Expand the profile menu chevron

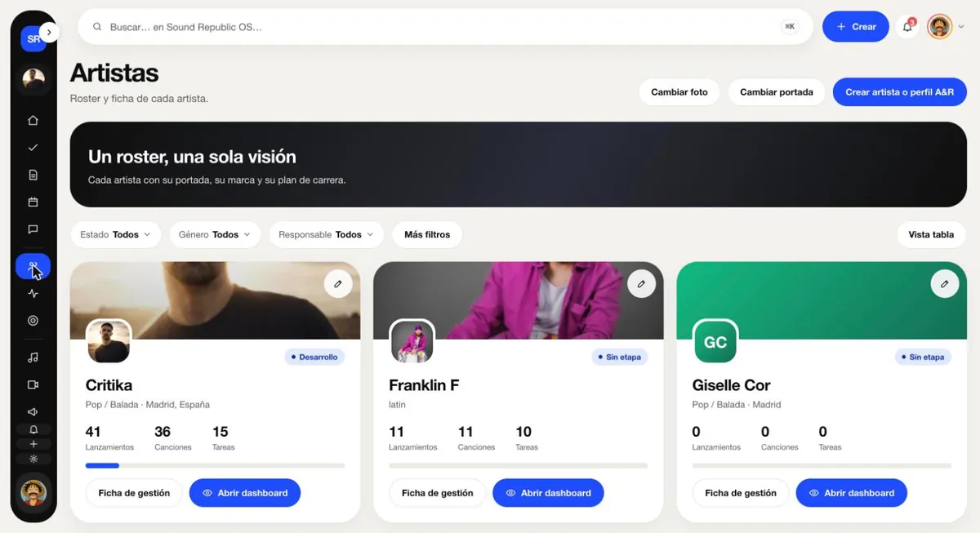click(x=961, y=27)
